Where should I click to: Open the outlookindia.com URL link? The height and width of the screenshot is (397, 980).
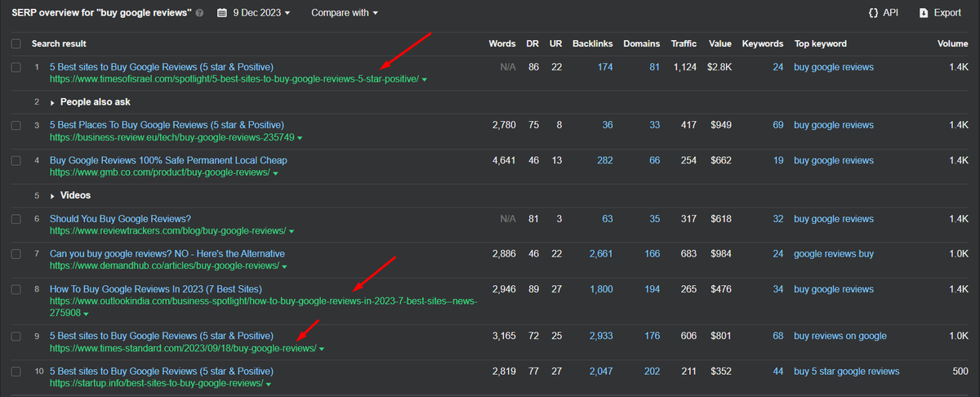click(263, 307)
